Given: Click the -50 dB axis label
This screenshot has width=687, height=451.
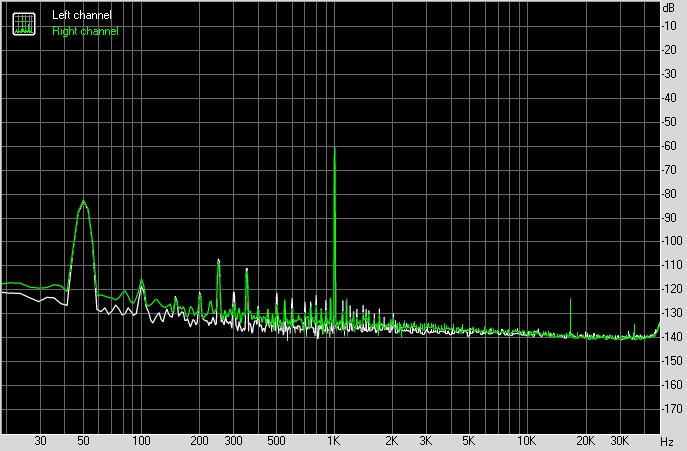Looking at the screenshot, I should (670, 121).
